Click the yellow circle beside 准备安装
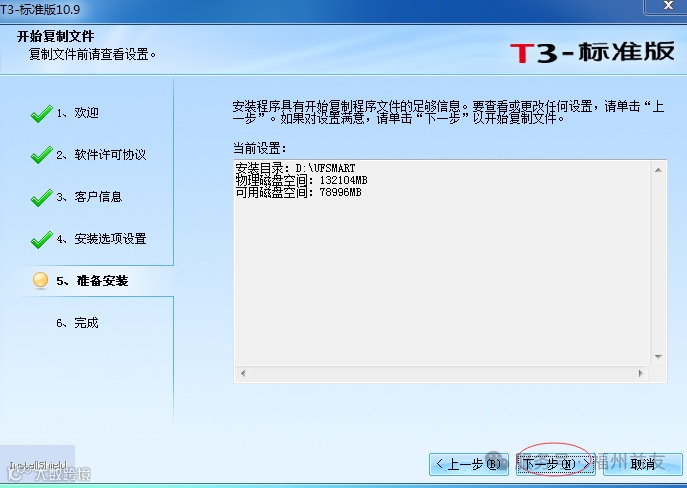 click(40, 280)
